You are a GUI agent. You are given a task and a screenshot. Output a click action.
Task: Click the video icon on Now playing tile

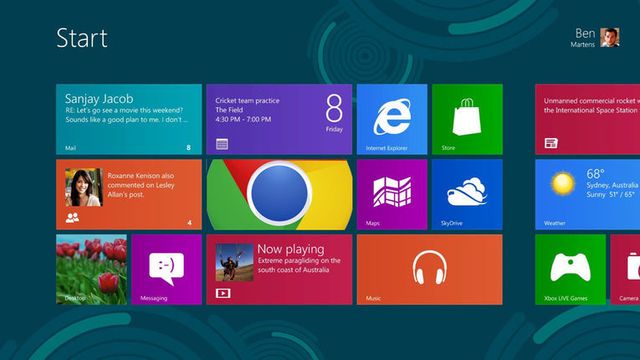pyautogui.click(x=223, y=293)
